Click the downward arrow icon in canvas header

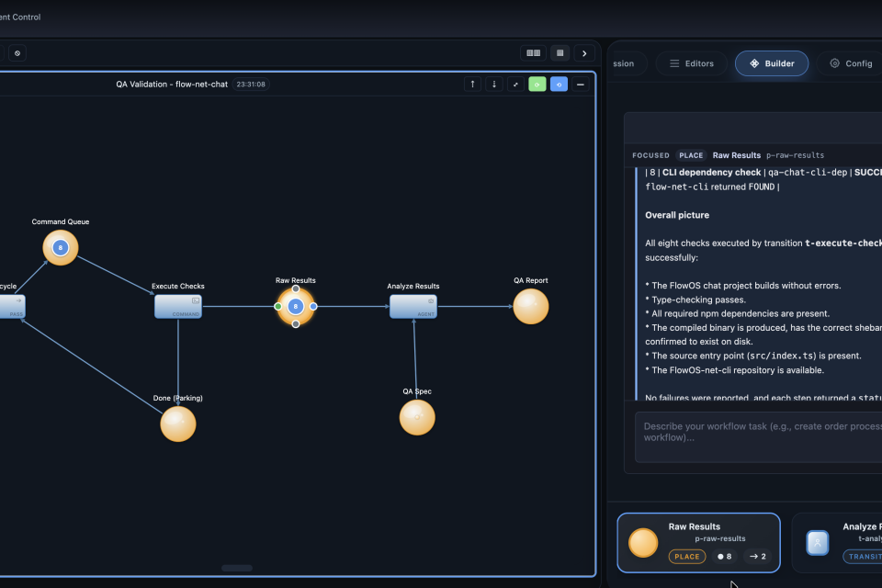tap(494, 85)
